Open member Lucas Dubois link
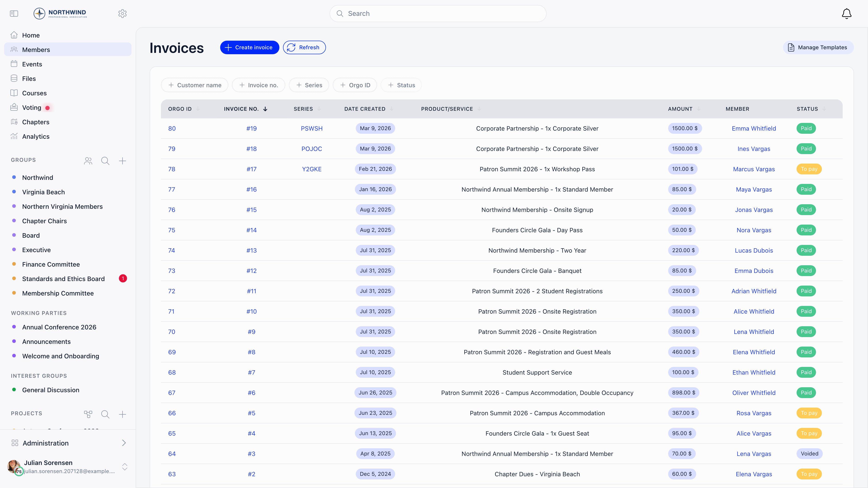Viewport: 868px width, 488px height. pos(754,250)
